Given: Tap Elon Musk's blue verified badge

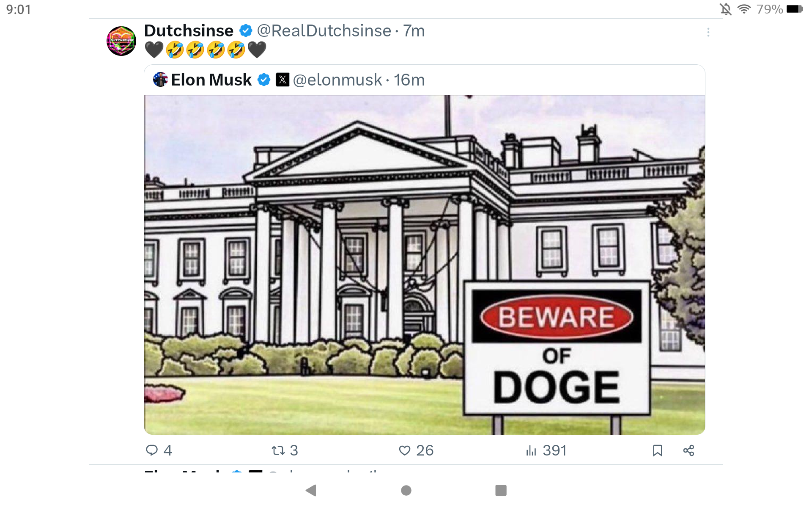Looking at the screenshot, I should 264,80.
